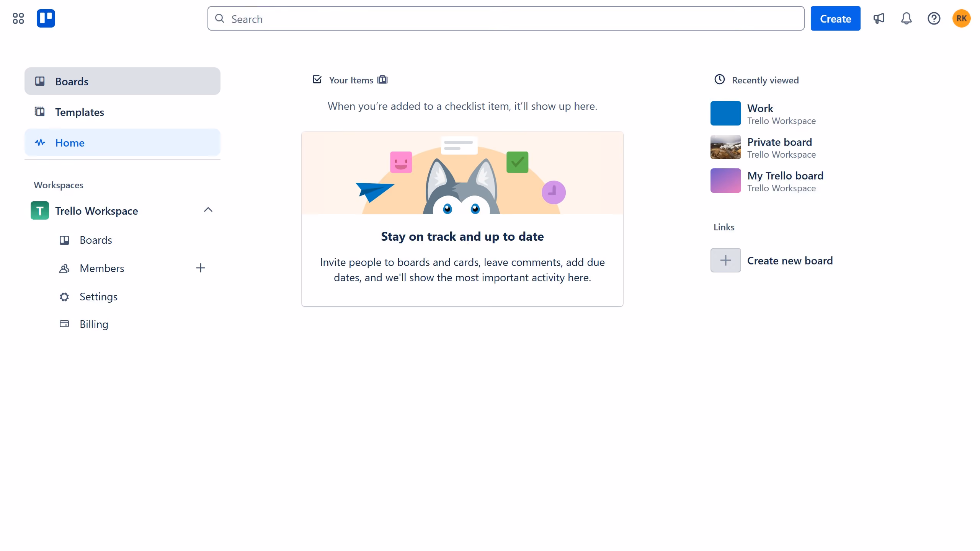Click the Members people icon
Image resolution: width=980 pixels, height=551 pixels.
pos(64,268)
